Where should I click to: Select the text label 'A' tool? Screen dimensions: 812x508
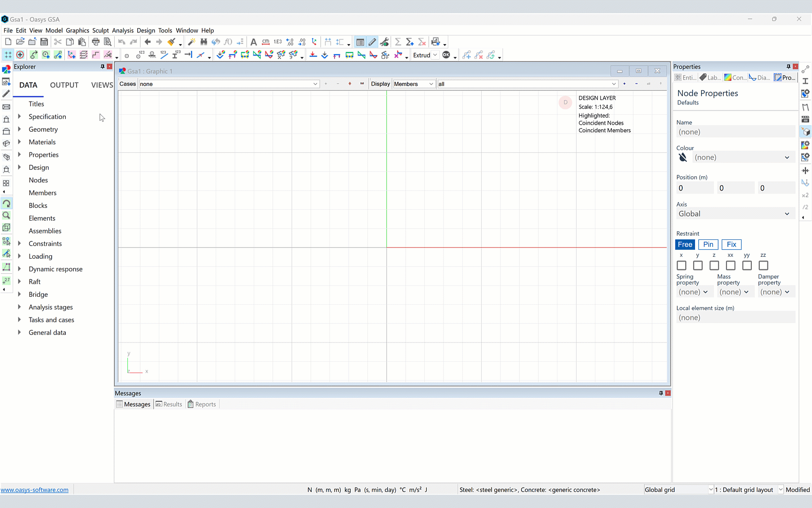coord(253,42)
